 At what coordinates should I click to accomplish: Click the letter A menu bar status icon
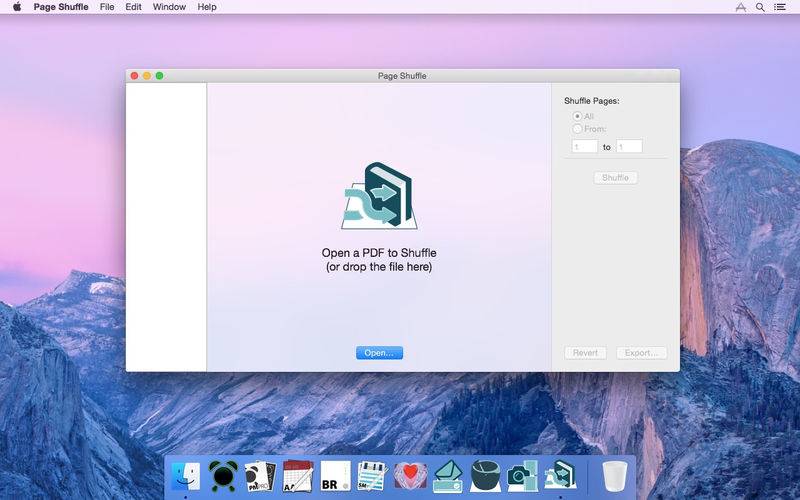click(x=740, y=7)
